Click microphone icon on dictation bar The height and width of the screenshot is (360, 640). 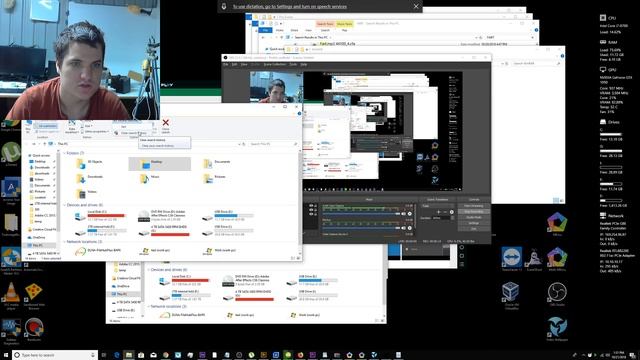(x=224, y=7)
